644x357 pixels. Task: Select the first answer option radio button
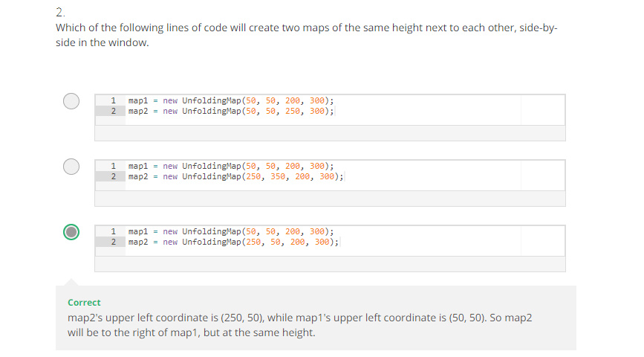(x=71, y=101)
